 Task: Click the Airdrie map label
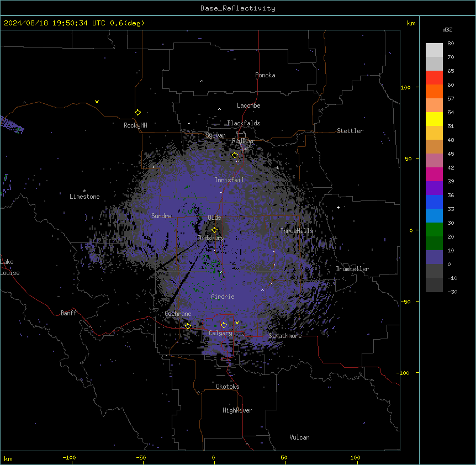coord(223,297)
